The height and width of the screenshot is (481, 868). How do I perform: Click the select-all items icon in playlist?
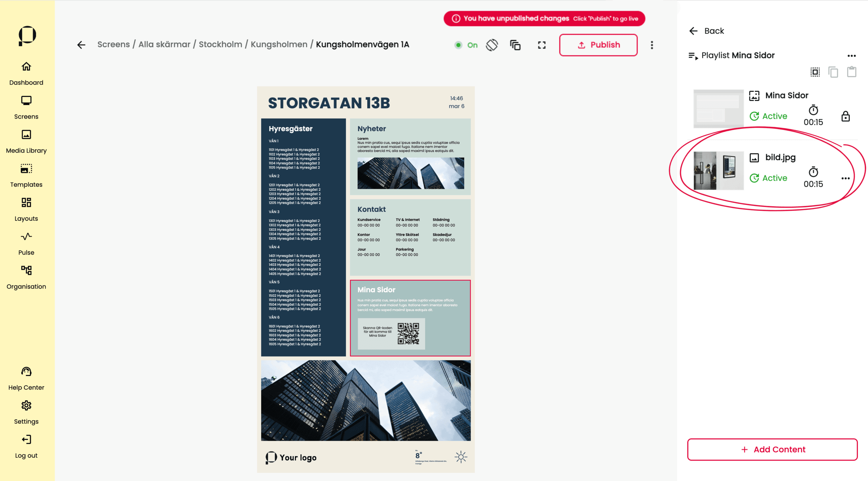(815, 72)
